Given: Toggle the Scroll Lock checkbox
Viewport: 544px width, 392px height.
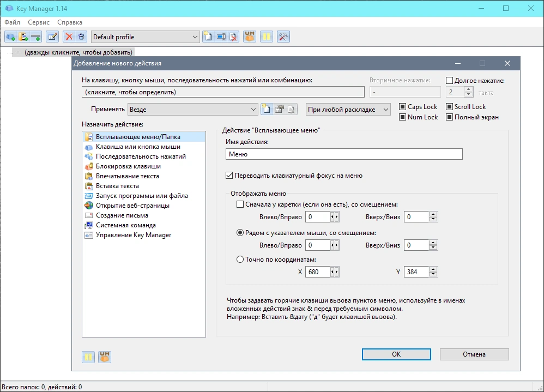Looking at the screenshot, I should (449, 106).
